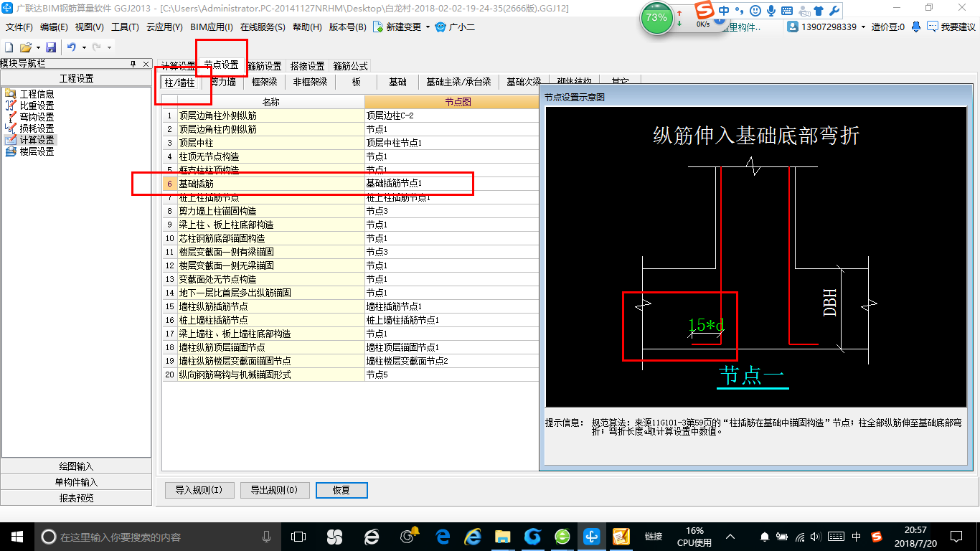Screen dimensions: 980x551
Task: Expand the Undo history dropdown arrow
Action: point(83,47)
